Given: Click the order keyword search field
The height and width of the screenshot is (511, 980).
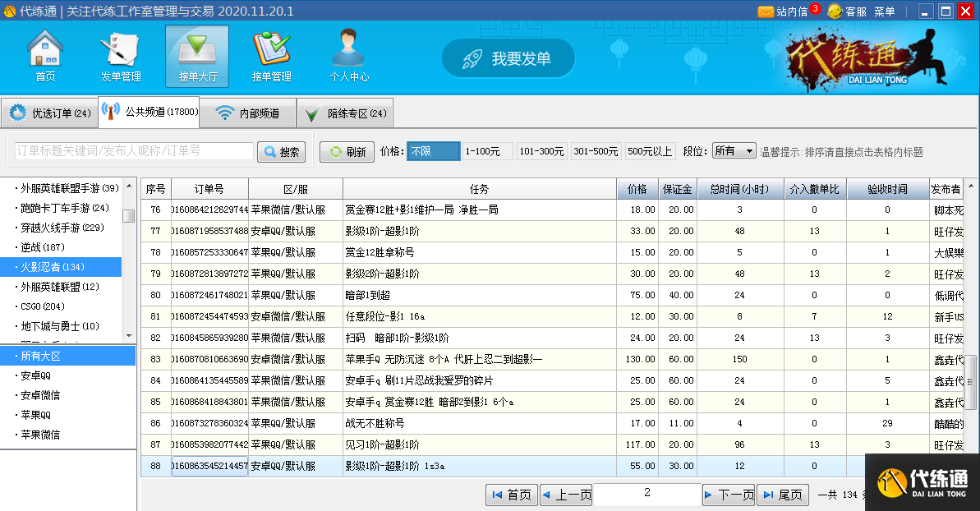Looking at the screenshot, I should point(134,151).
